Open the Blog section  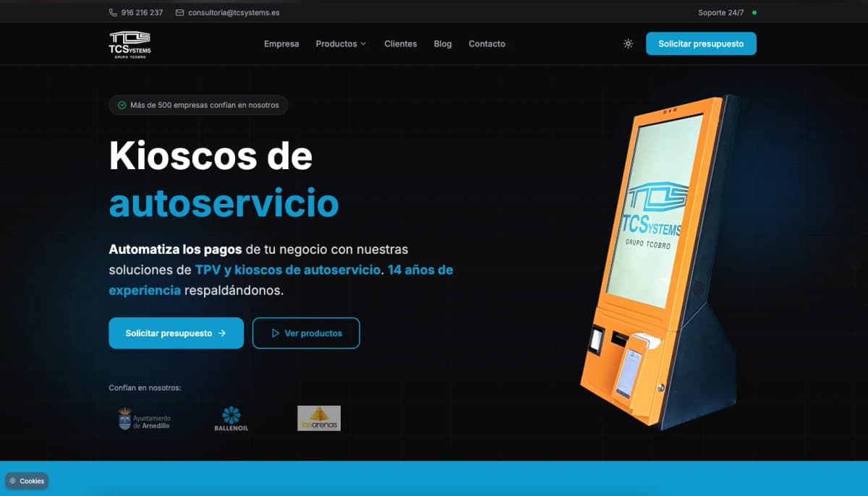443,43
